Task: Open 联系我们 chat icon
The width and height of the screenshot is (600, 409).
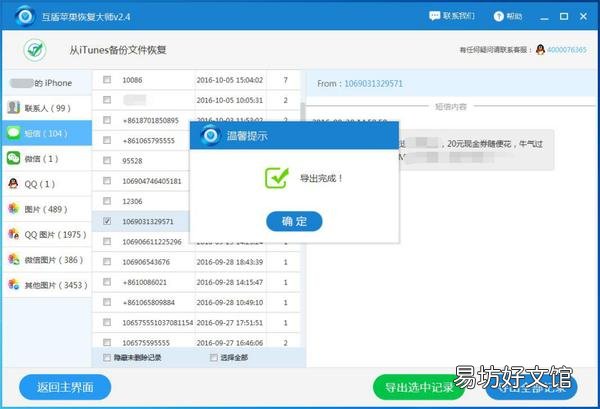Action: 434,16
